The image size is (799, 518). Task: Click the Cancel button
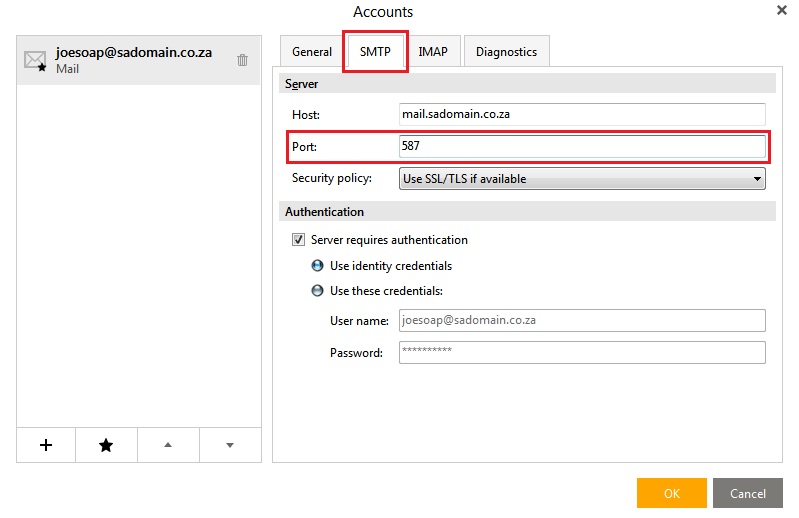748,493
